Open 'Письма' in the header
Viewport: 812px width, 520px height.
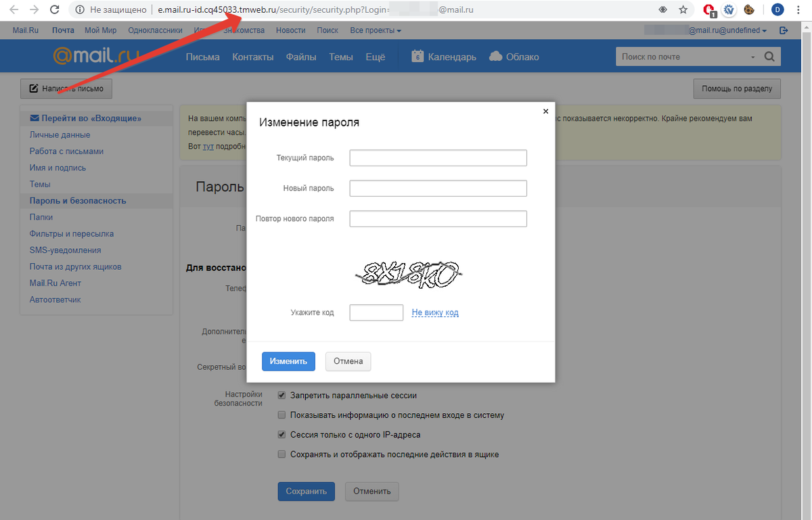(203, 57)
